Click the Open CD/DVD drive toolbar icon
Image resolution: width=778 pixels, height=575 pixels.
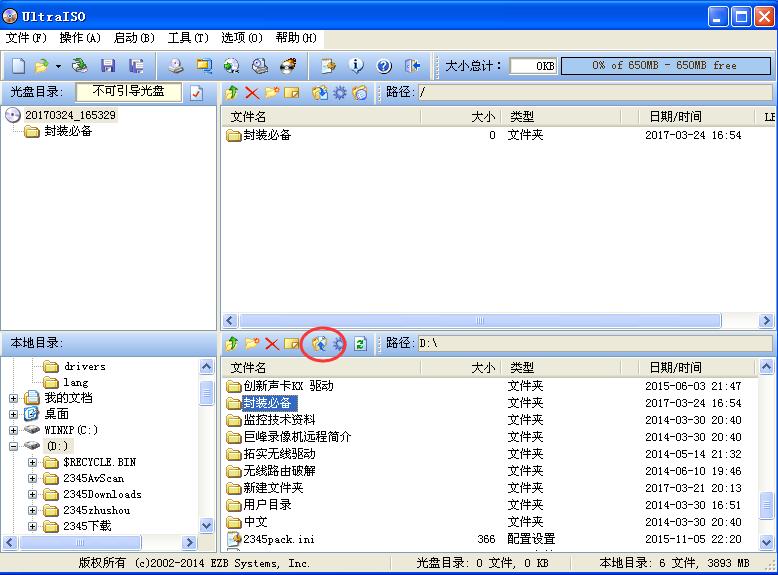[79, 65]
